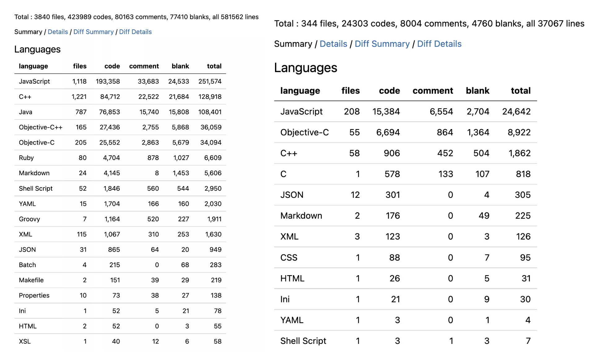Viewport: 594px width, 364px height.
Task: Open Diff Details link in the 3840-files report
Action: 135,32
